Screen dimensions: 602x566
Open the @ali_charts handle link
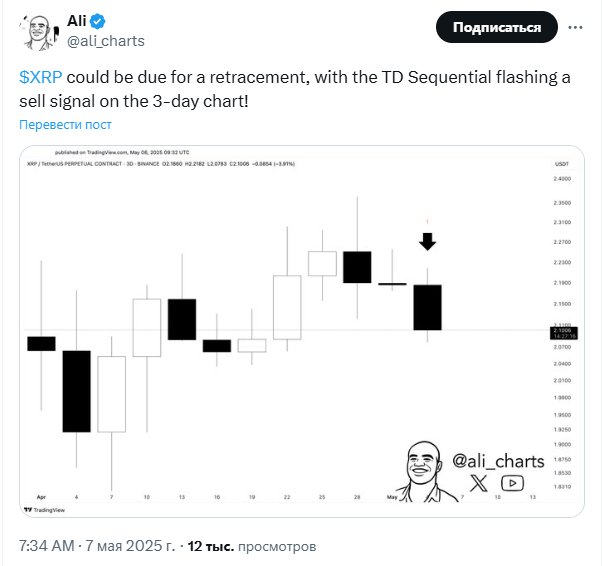106,41
